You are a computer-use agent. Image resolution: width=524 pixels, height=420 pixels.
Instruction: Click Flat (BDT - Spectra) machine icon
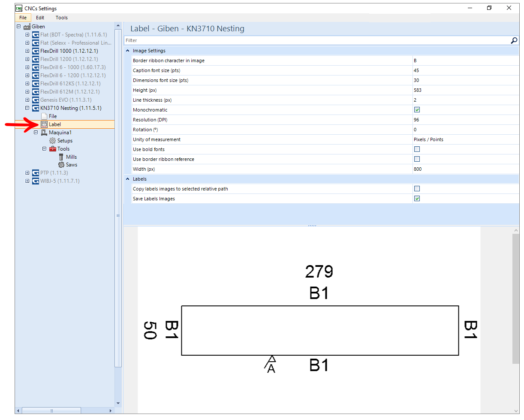36,35
